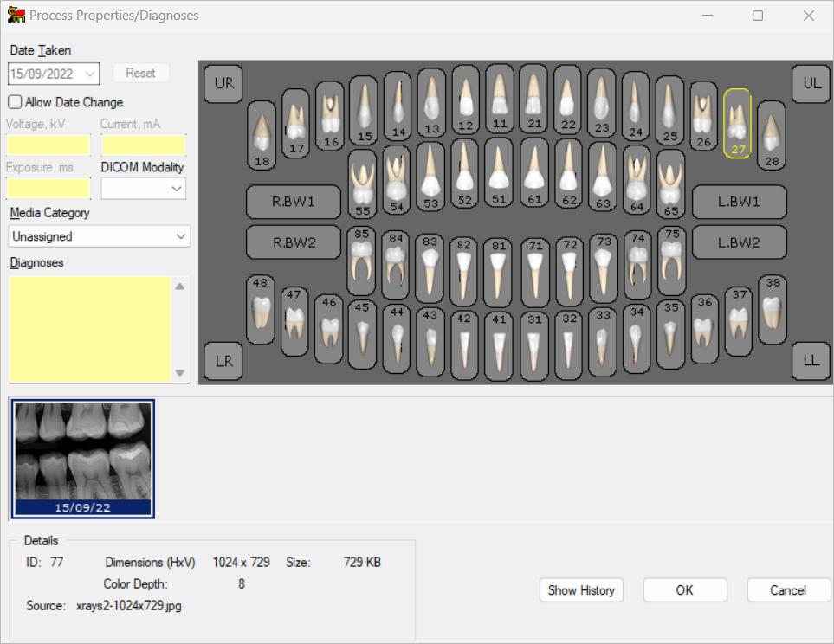
Task: Toggle the LL quadrant button
Action: click(x=811, y=361)
